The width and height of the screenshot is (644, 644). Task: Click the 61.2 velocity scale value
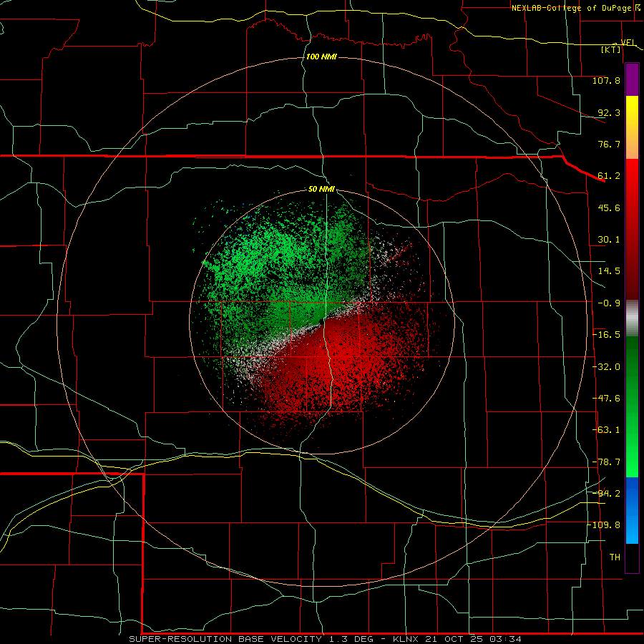point(609,176)
